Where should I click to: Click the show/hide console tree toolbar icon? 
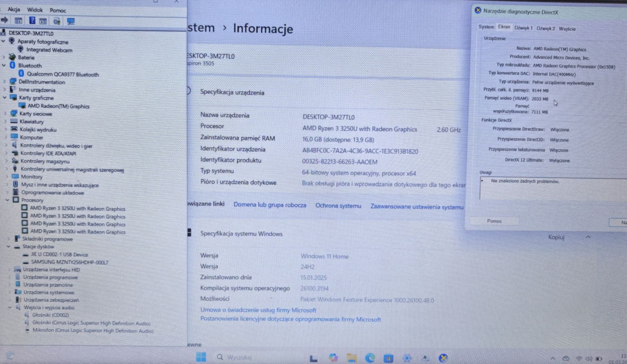click(18, 21)
